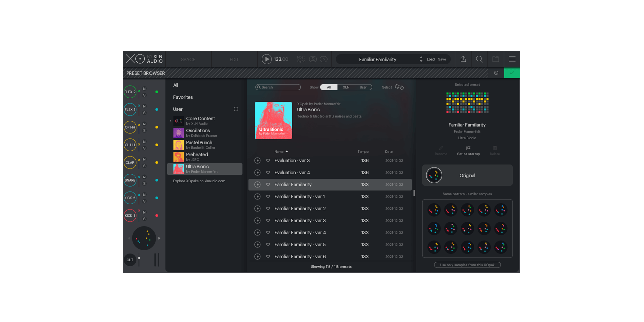Screen dimensions: 644x322
Task: Preview Familiar Familiarity - var 2 preset
Action: pyautogui.click(x=257, y=209)
